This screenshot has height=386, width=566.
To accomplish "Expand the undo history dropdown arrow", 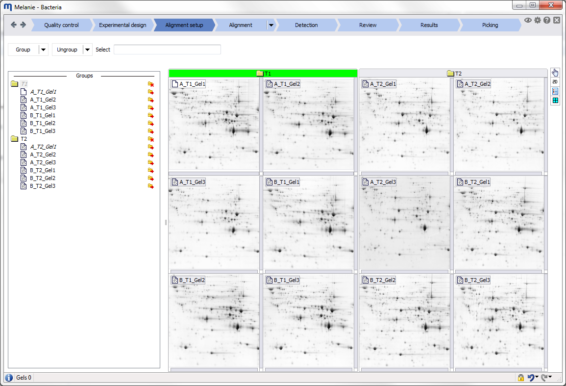I will pyautogui.click(x=537, y=377).
